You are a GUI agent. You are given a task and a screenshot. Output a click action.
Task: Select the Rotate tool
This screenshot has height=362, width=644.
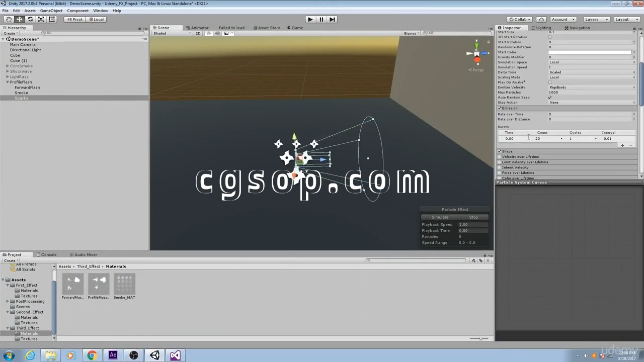30,19
